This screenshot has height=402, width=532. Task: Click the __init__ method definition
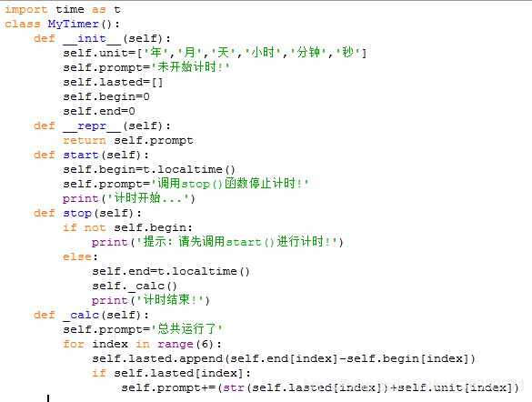point(102,39)
